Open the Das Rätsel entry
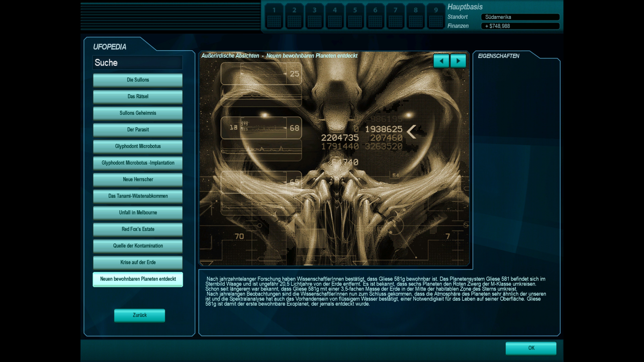This screenshot has height=362, width=644. click(138, 96)
